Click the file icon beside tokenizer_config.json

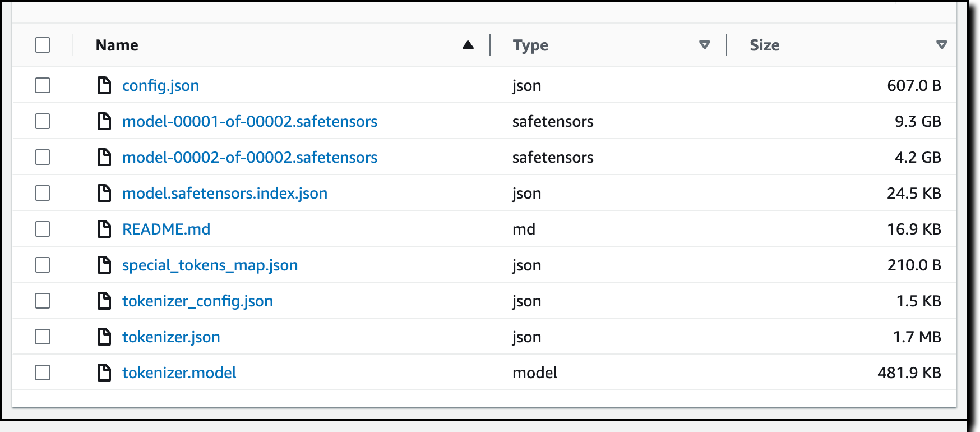tap(104, 301)
